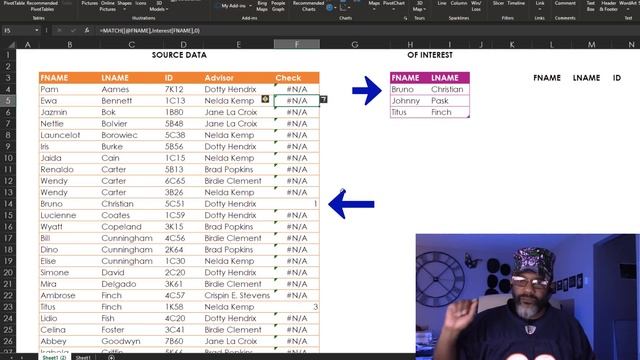
Task: Select Titus in source data row 23
Action: point(69,307)
